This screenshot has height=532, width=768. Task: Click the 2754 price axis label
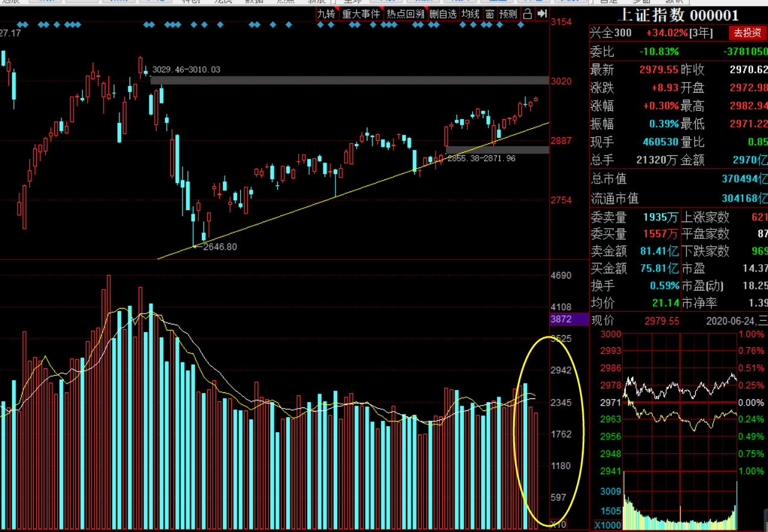561,200
